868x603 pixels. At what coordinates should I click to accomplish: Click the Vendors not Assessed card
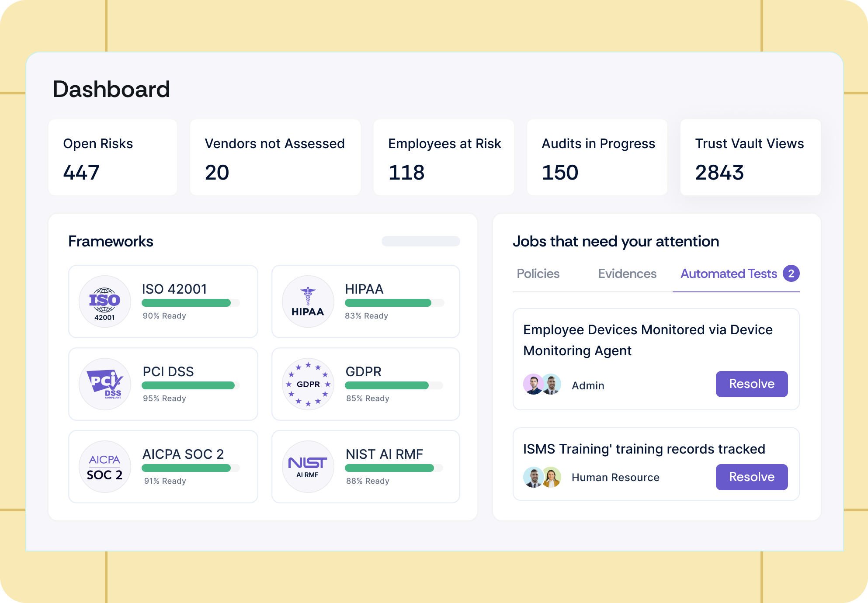tap(275, 157)
